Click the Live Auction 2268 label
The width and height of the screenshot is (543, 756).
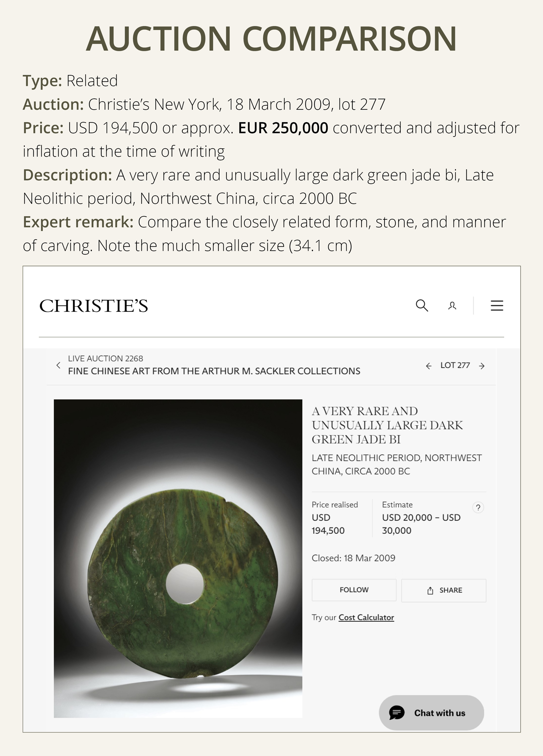pos(105,358)
